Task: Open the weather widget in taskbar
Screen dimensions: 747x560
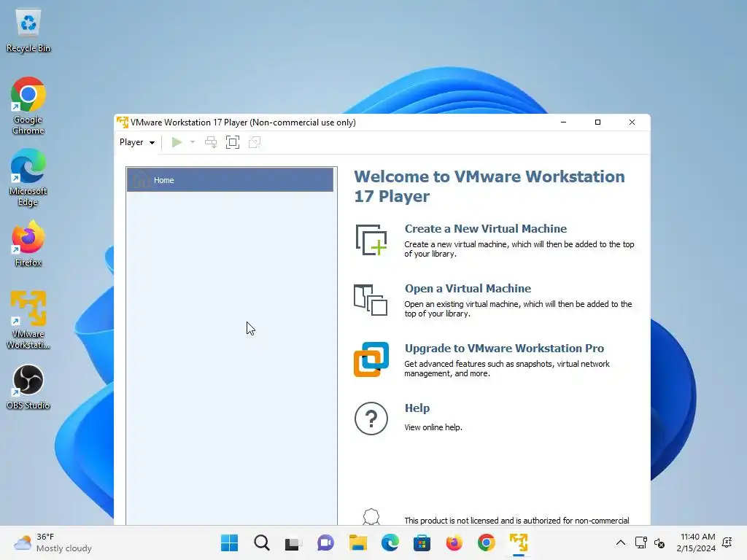Action: (x=53, y=542)
